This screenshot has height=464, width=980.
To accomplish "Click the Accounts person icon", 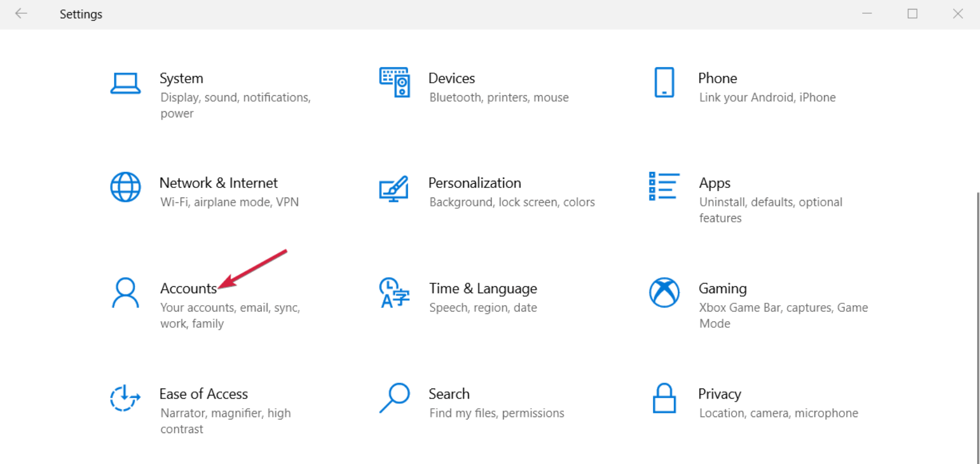I will pos(125,293).
